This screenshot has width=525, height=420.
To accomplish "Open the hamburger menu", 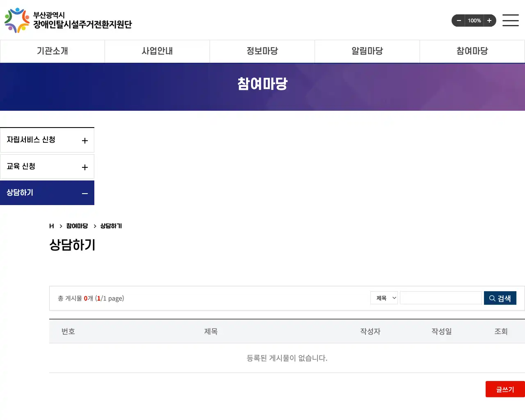I will [x=511, y=20].
